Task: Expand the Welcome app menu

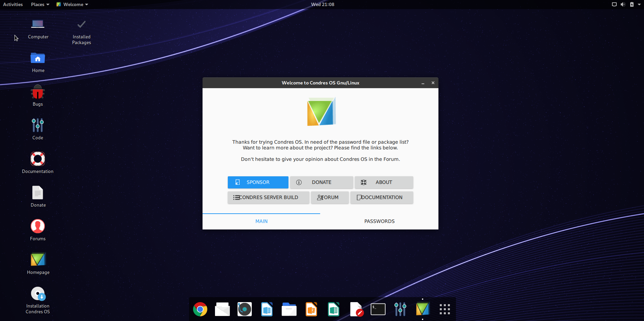Action: coord(73,4)
